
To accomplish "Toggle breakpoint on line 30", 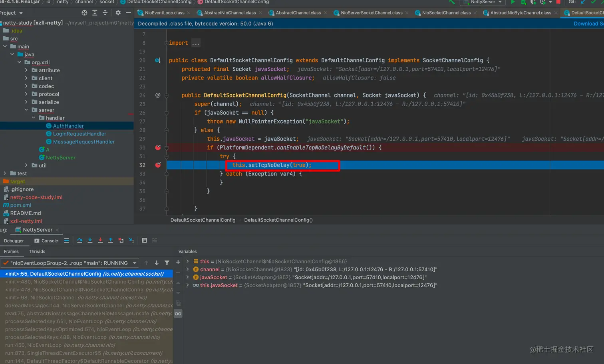I will 158,148.
